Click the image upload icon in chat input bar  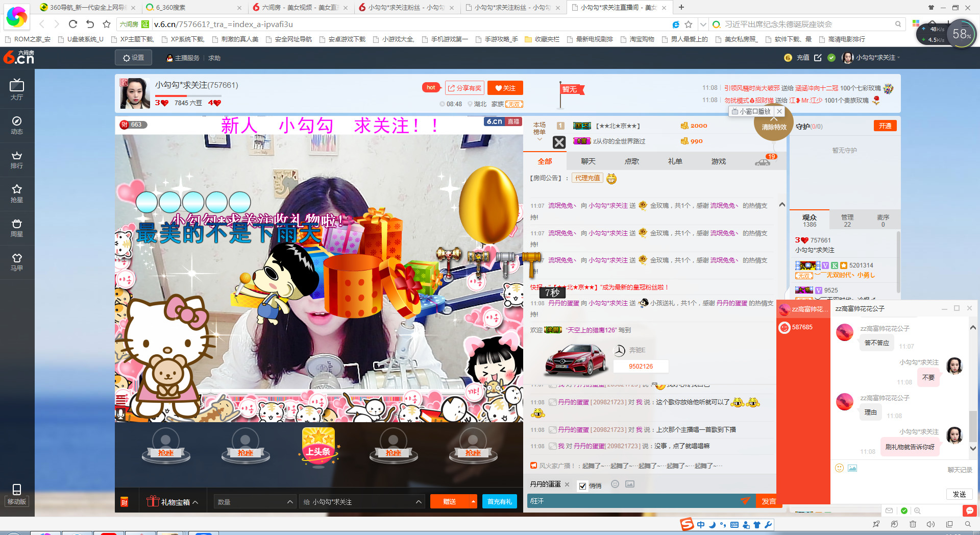click(630, 484)
